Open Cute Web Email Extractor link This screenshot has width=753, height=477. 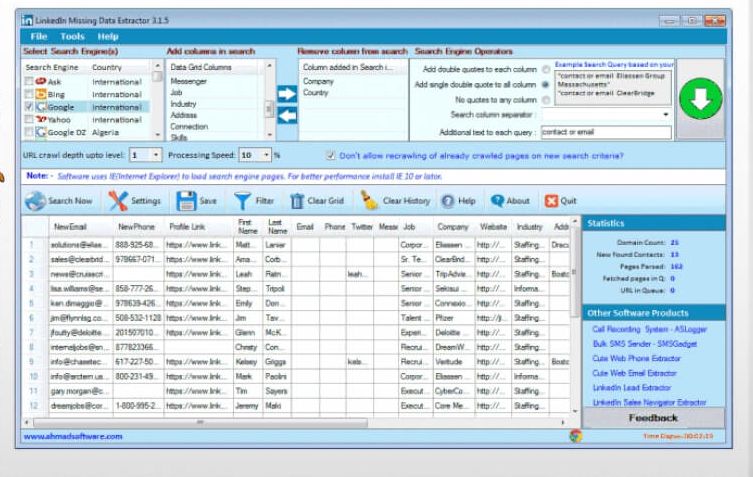[634, 373]
